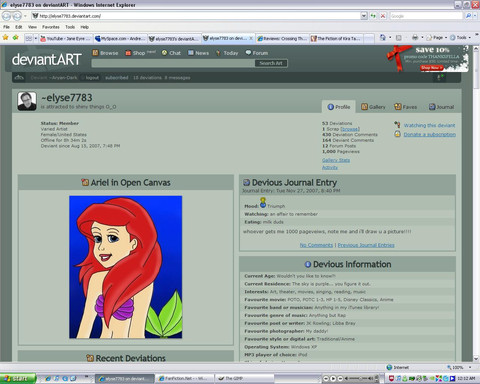Adjust the taskbar media player volume slider
Viewport: 480px width, 384px height.
[x=360, y=379]
